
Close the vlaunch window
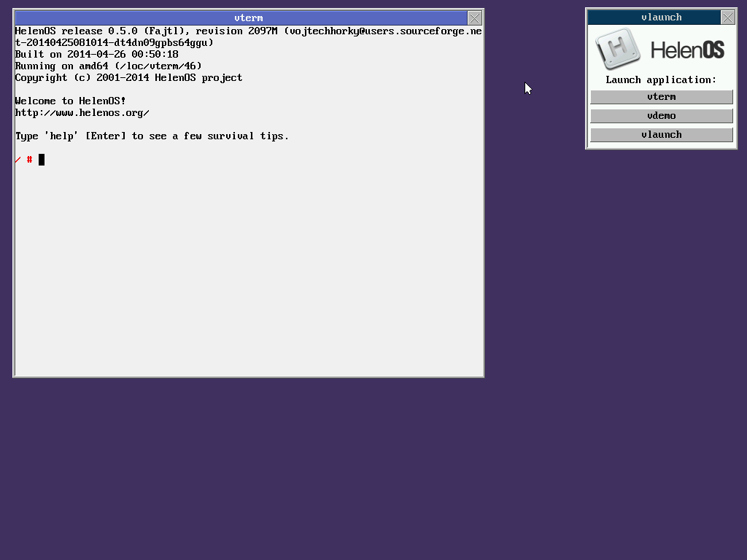pyautogui.click(x=727, y=17)
